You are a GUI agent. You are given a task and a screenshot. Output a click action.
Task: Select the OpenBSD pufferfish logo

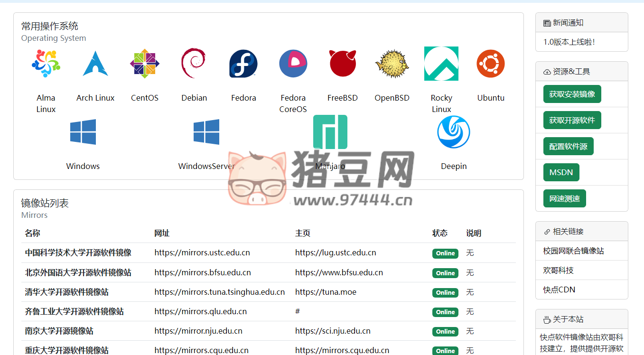[392, 64]
